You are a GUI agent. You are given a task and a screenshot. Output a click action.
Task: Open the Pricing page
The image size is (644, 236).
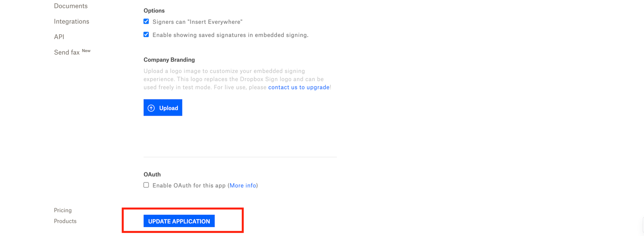point(63,210)
